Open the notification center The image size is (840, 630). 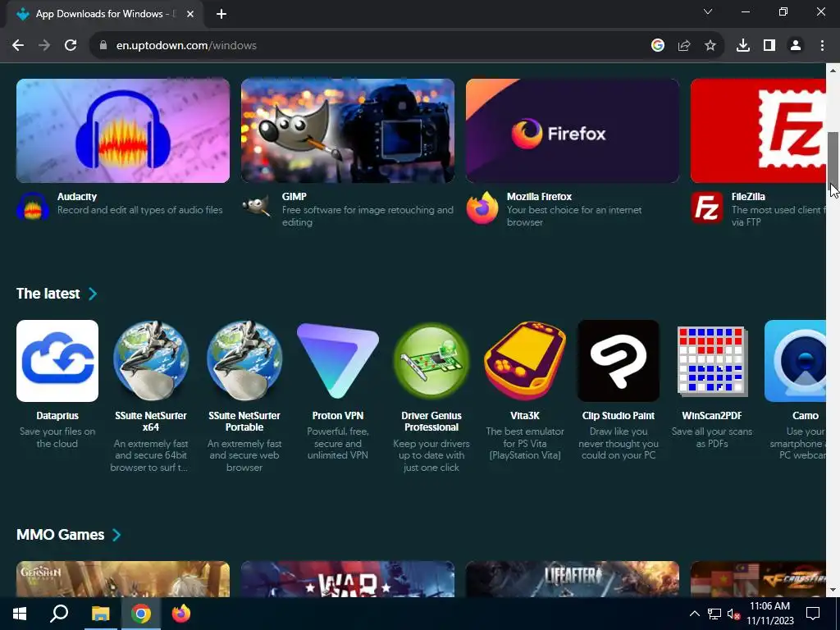(813, 614)
